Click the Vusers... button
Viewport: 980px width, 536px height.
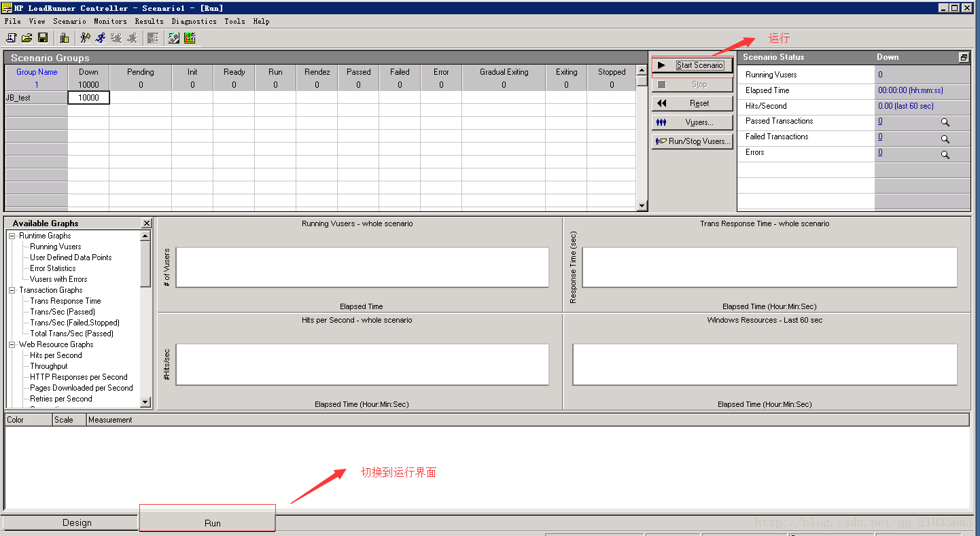click(693, 122)
